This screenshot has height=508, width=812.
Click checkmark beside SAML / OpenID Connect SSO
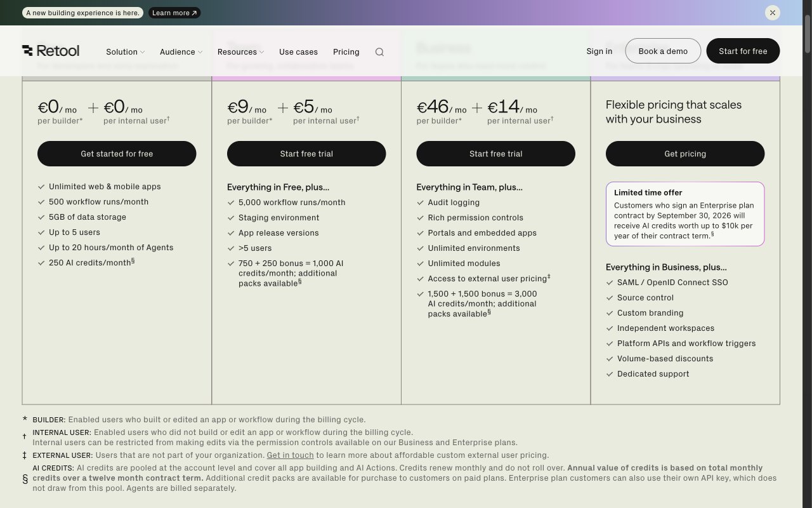(x=610, y=283)
